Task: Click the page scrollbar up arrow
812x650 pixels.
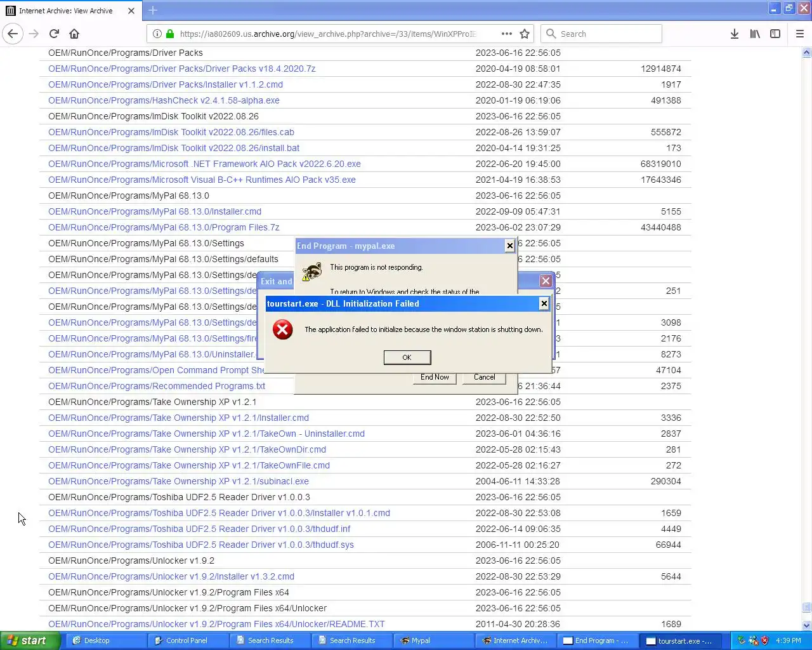Action: click(806, 53)
